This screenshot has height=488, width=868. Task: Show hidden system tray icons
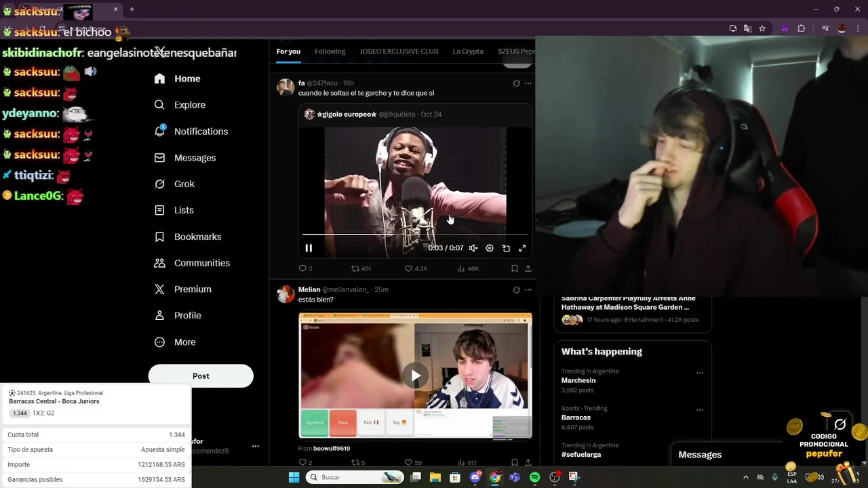pos(746,477)
